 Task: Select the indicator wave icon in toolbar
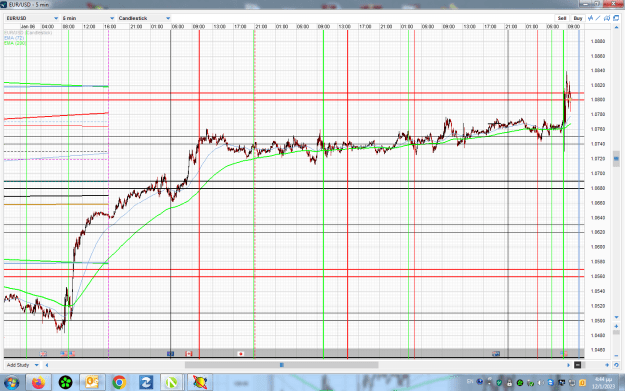click(x=590, y=18)
